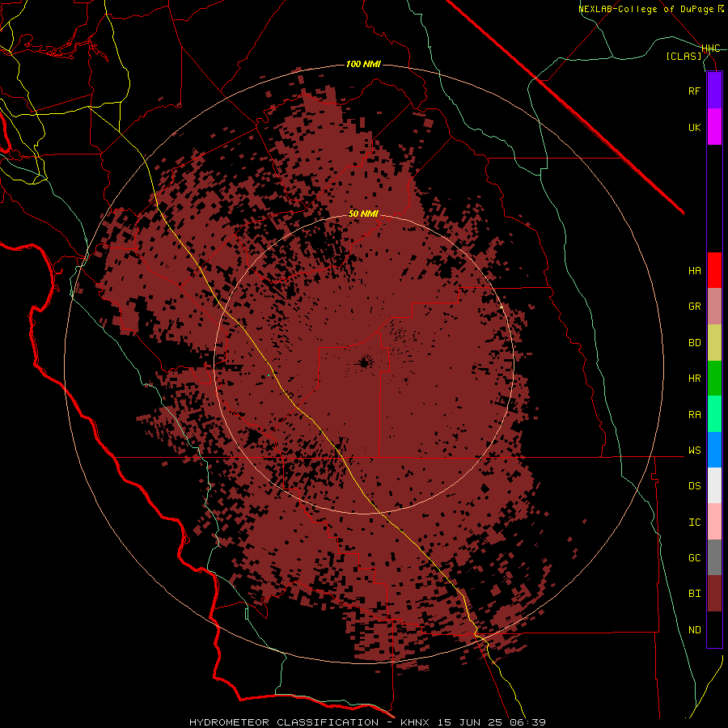Click the light green RA legend swatch

[714, 414]
